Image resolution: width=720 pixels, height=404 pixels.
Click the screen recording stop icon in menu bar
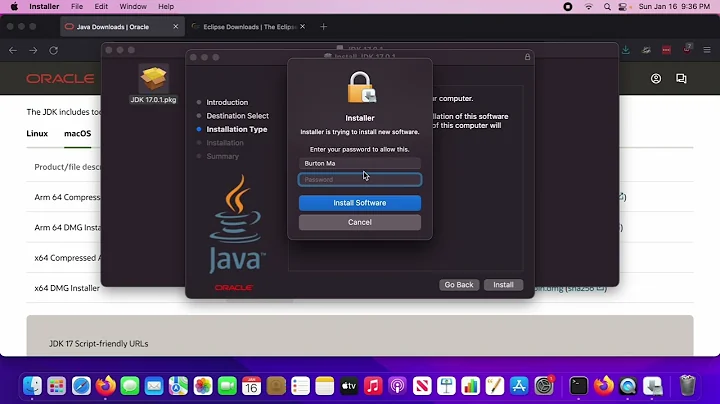[x=568, y=6]
